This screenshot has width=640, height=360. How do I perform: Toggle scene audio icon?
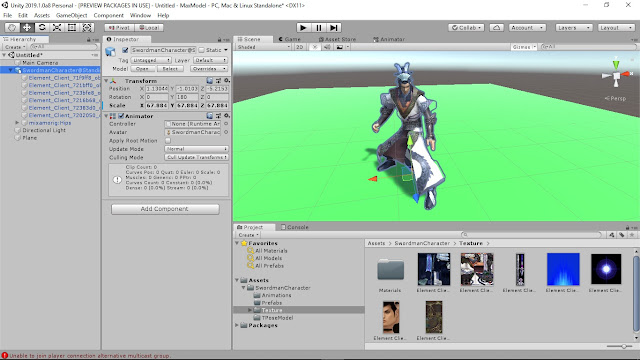(x=327, y=47)
